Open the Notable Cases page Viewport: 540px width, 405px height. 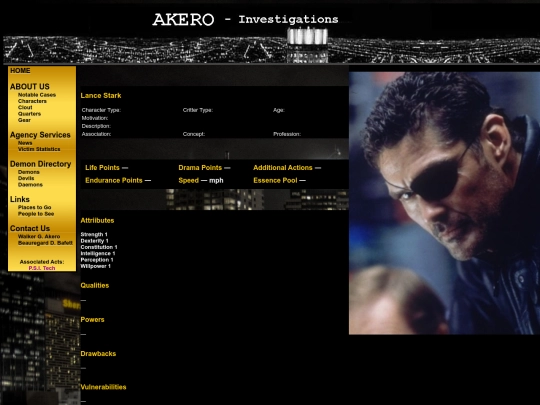[x=37, y=95]
